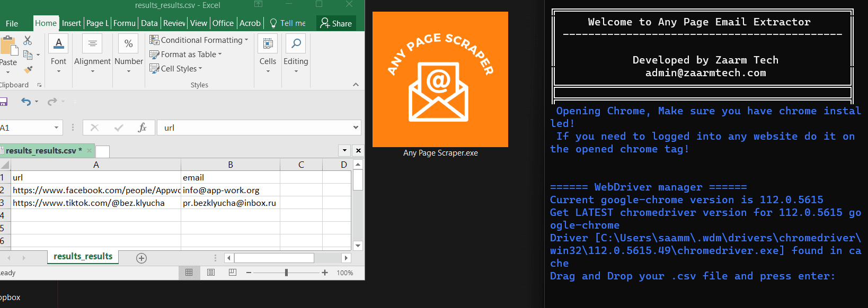This screenshot has width=868, height=308.
Task: Open the Cells group icon
Action: [268, 43]
